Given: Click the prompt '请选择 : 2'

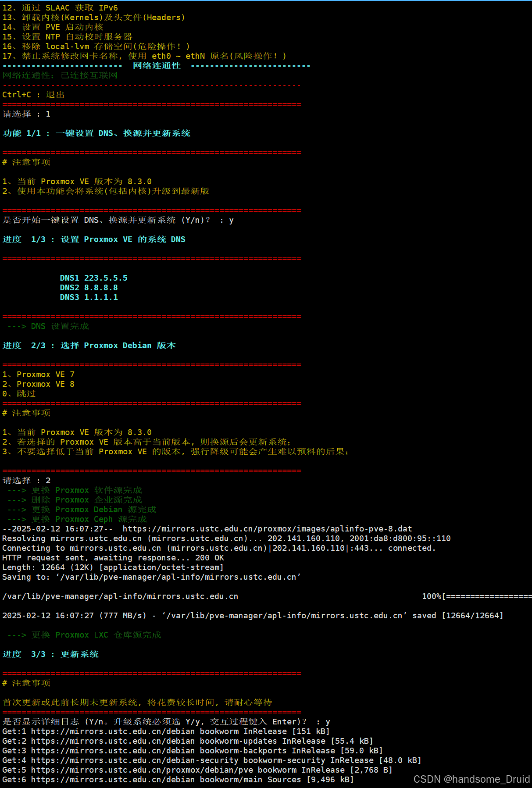Looking at the screenshot, I should coord(26,481).
